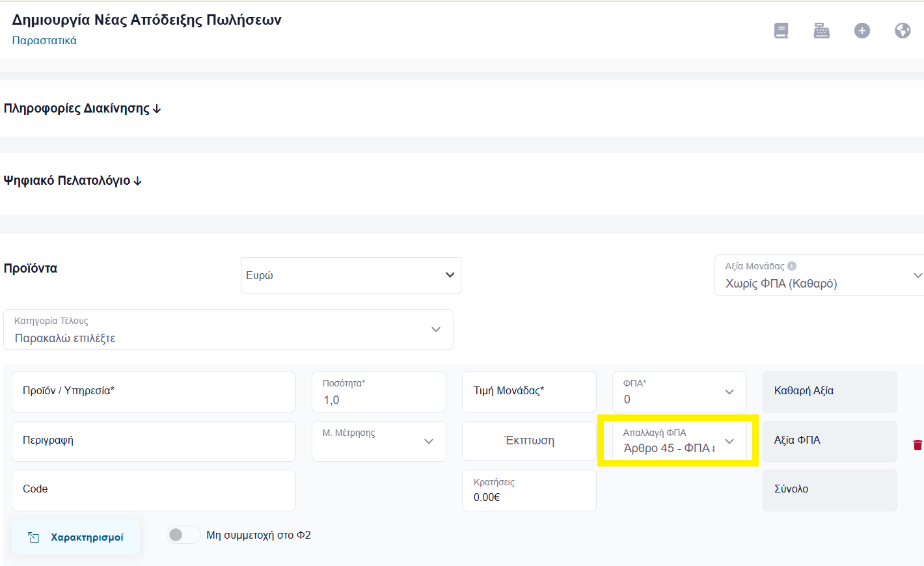The image size is (924, 566).
Task: Click the Περιγραφή field
Action: (154, 441)
